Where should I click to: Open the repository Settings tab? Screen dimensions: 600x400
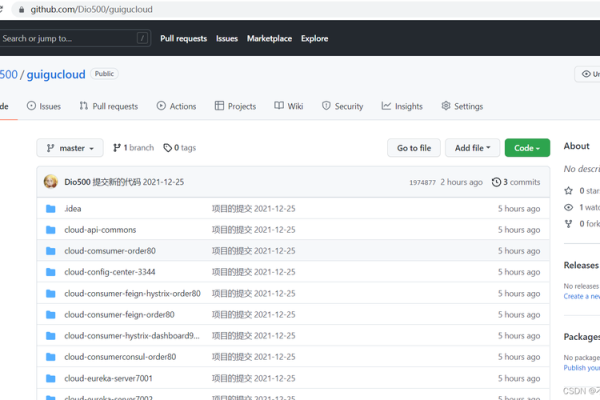pyautogui.click(x=462, y=106)
